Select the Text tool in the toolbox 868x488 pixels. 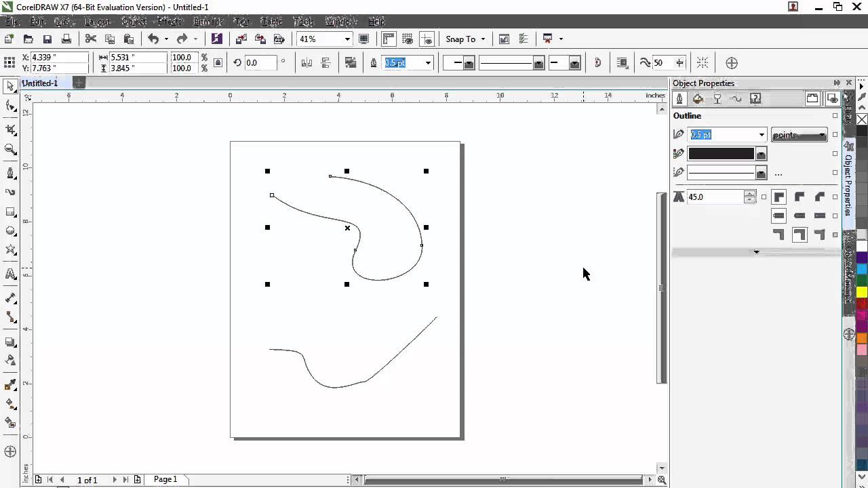click(10, 274)
